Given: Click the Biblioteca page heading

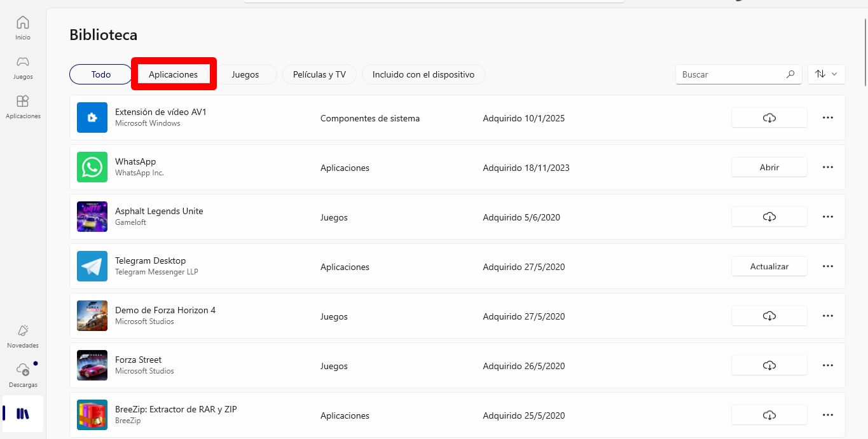Looking at the screenshot, I should (103, 35).
